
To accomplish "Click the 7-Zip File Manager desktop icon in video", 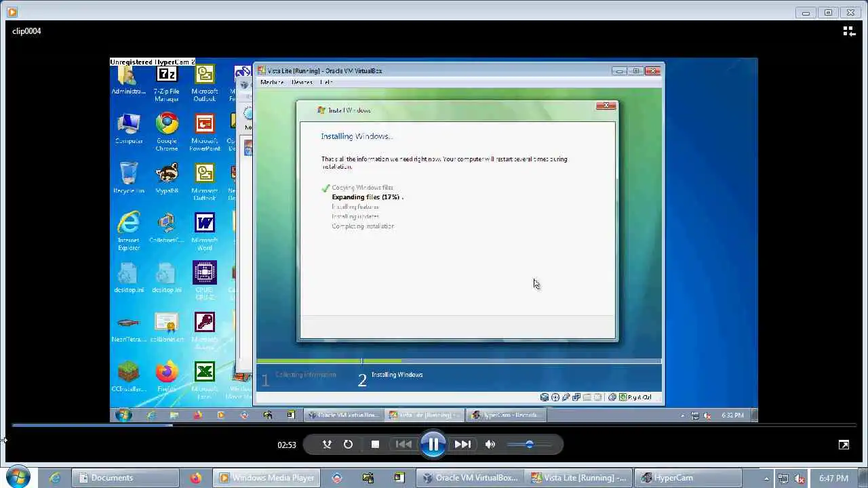I will coord(166,84).
